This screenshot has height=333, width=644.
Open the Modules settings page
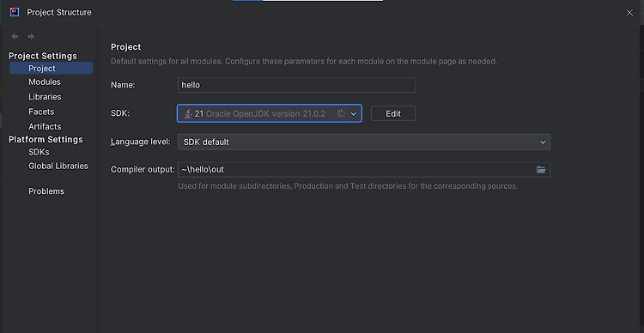click(45, 82)
